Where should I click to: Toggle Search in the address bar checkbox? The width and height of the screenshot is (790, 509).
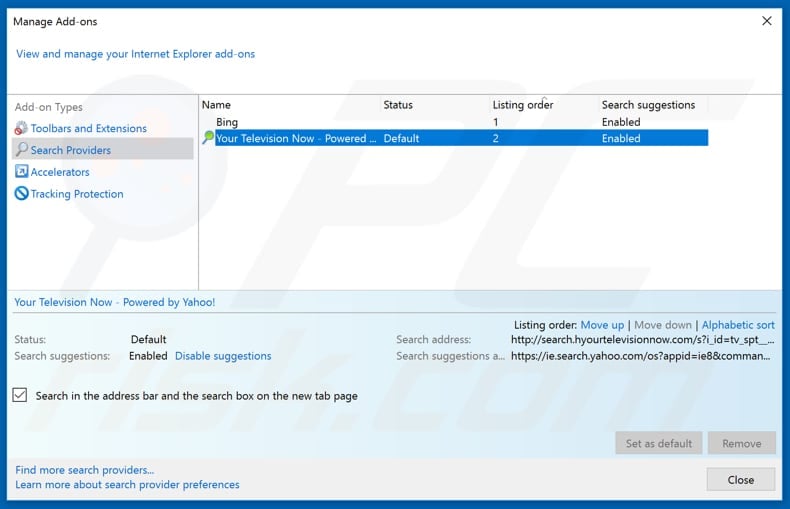coord(20,395)
